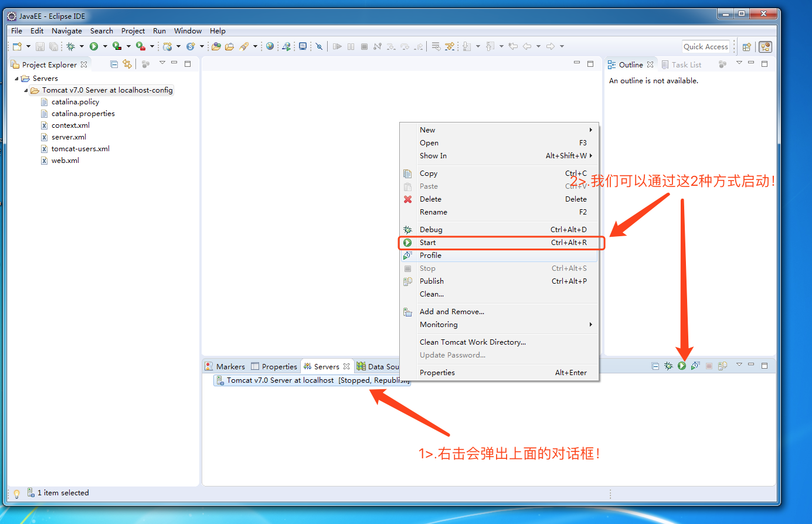
Task: Click Collapse All in Project Explorer
Action: pos(114,64)
